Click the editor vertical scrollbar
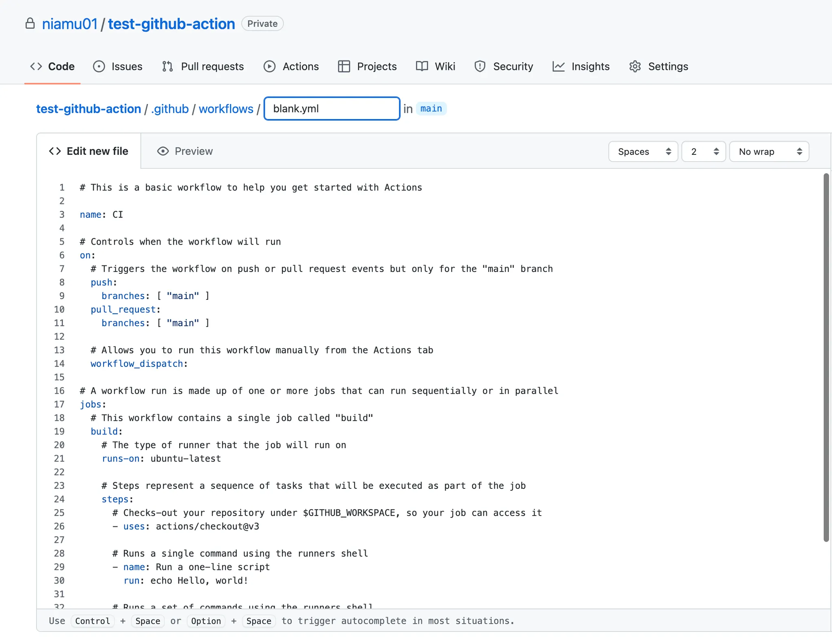The image size is (832, 644). (x=826, y=357)
